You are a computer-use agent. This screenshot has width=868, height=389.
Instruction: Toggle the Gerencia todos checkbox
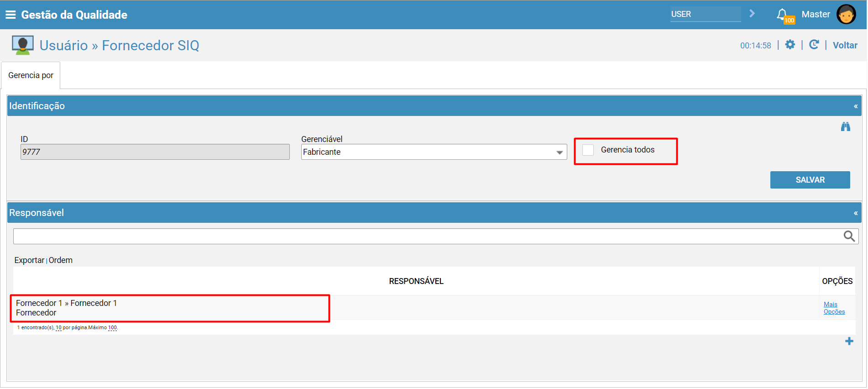point(588,150)
